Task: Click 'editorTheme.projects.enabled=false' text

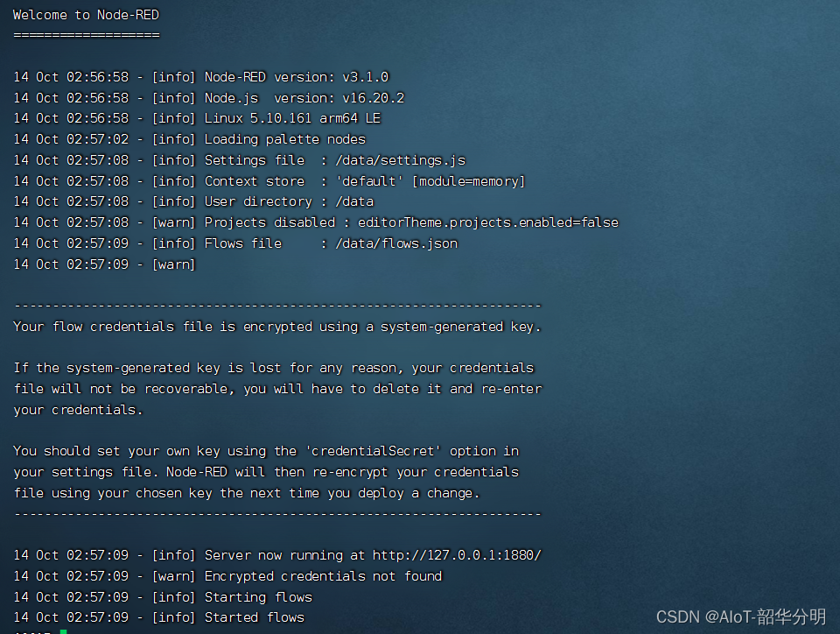Action: tap(488, 222)
